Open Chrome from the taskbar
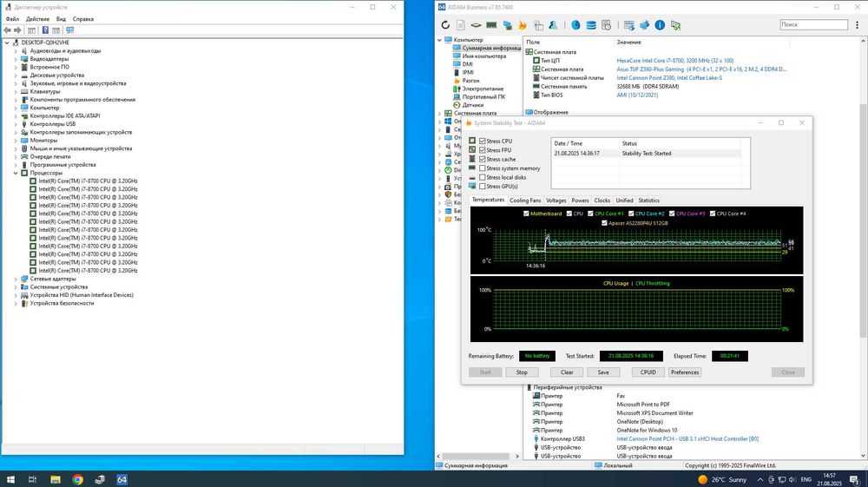The width and height of the screenshot is (868, 487). pyautogui.click(x=77, y=478)
